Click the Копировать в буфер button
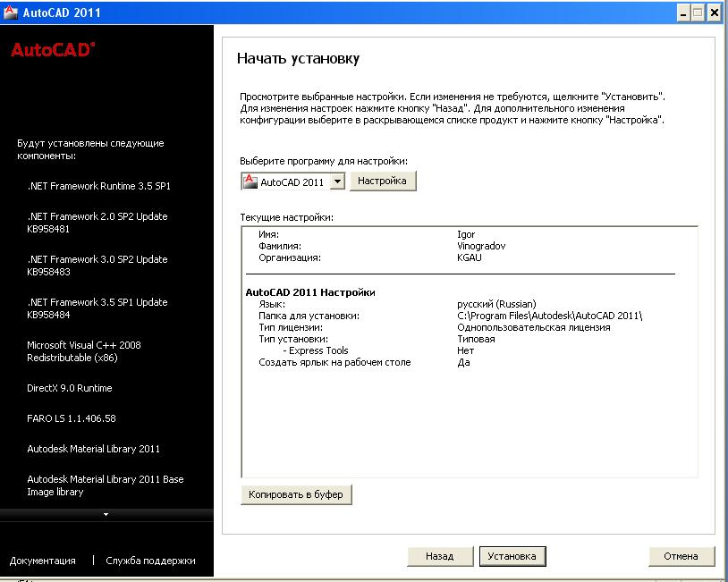 [296, 494]
